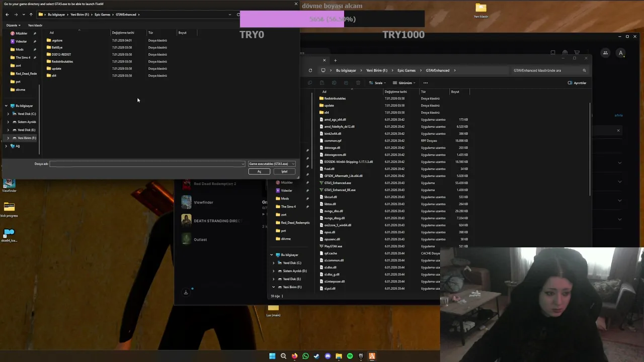This screenshot has height=362, width=644.
Task: Expand the Ağ node in dialog tree
Action: click(6, 146)
